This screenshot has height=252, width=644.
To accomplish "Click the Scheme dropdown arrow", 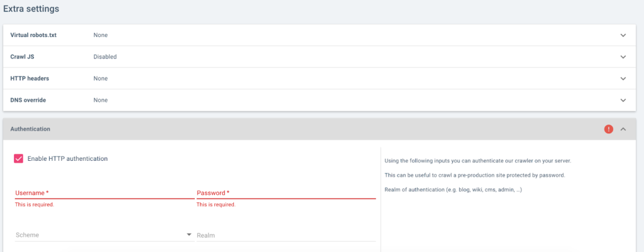I will 189,235.
